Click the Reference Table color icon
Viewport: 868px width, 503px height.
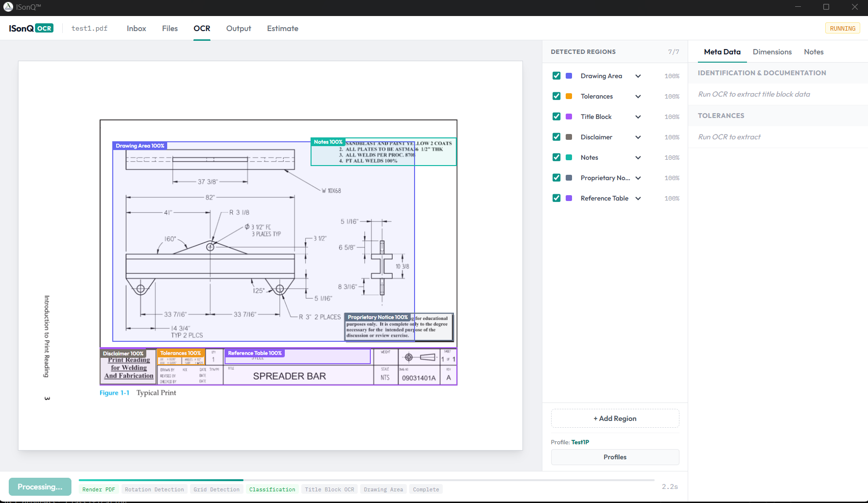(x=569, y=198)
